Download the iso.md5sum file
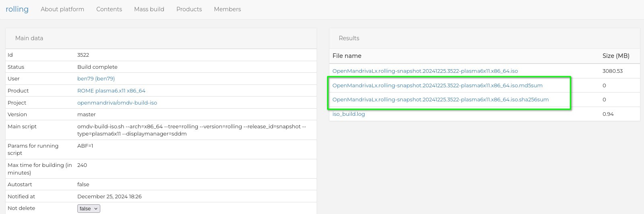The width and height of the screenshot is (644, 214). pyautogui.click(x=437, y=85)
